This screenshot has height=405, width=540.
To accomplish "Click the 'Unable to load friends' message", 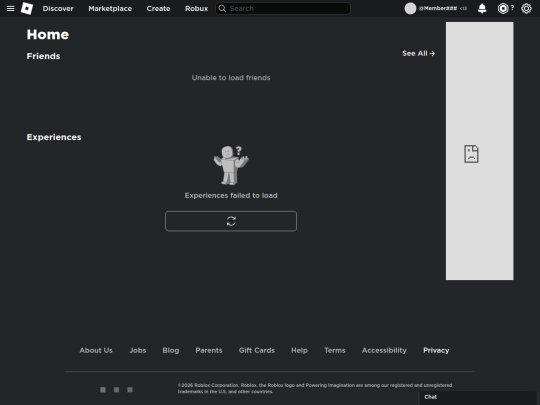I will tap(231, 77).
